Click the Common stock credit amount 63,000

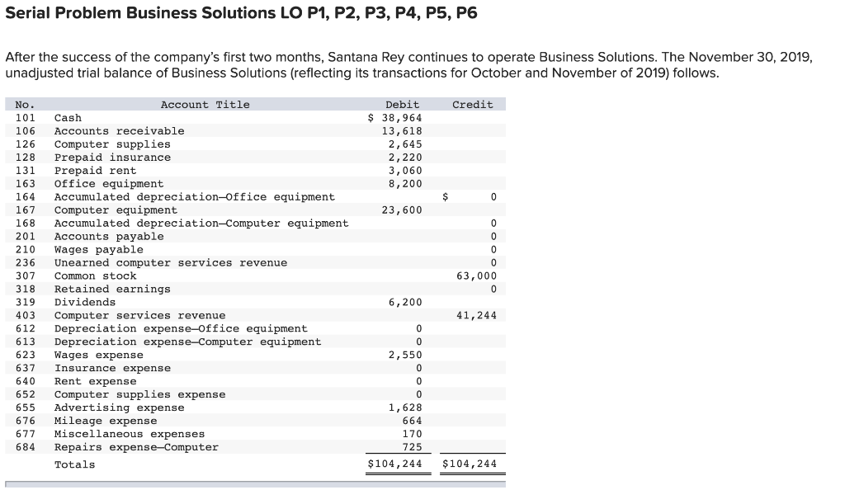point(477,276)
